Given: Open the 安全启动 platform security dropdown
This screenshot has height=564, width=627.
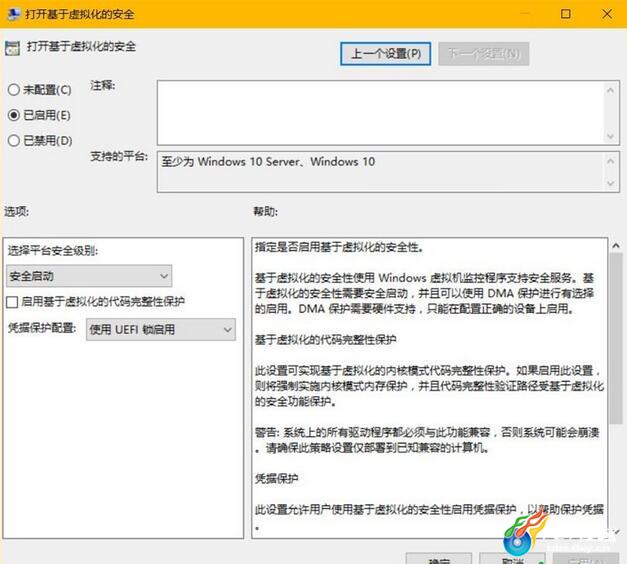Looking at the screenshot, I should [x=89, y=276].
